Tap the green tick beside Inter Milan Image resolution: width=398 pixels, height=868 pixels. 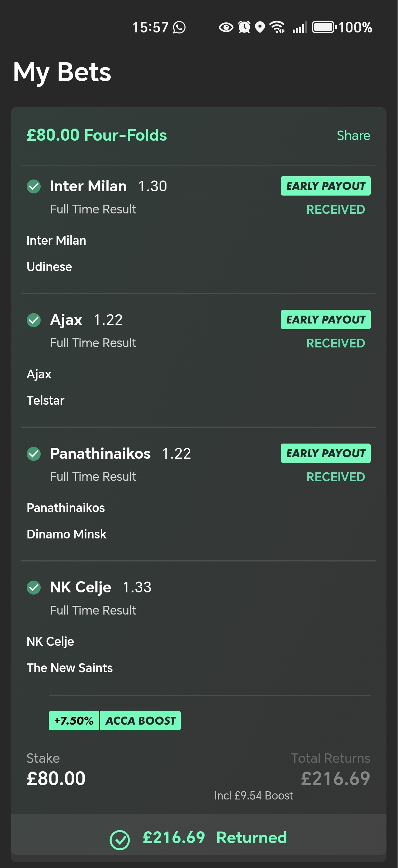[34, 186]
